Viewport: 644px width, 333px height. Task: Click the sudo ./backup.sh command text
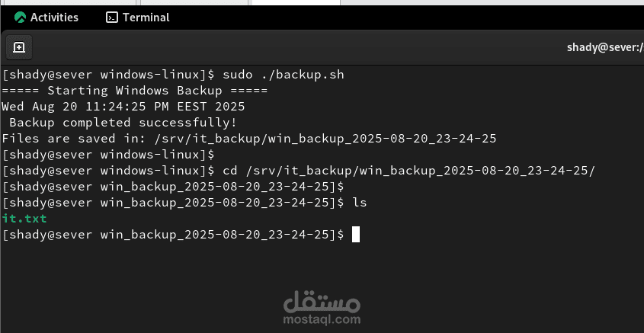(284, 75)
